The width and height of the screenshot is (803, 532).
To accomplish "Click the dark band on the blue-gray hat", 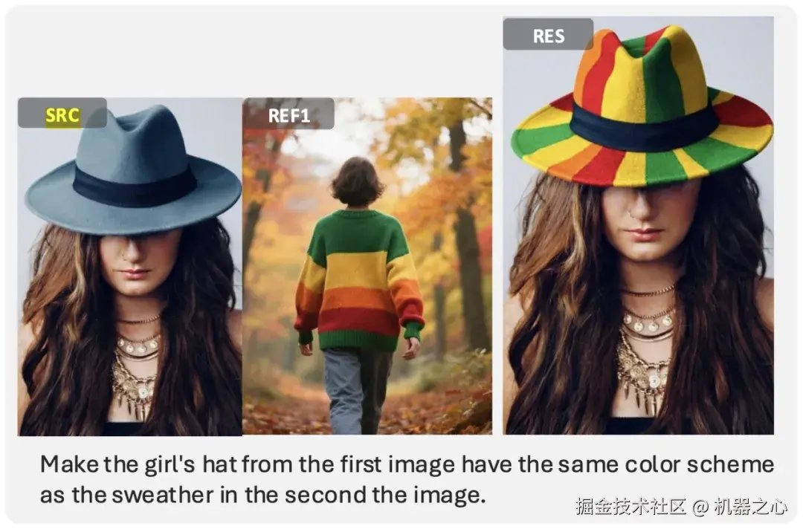I will (135, 185).
